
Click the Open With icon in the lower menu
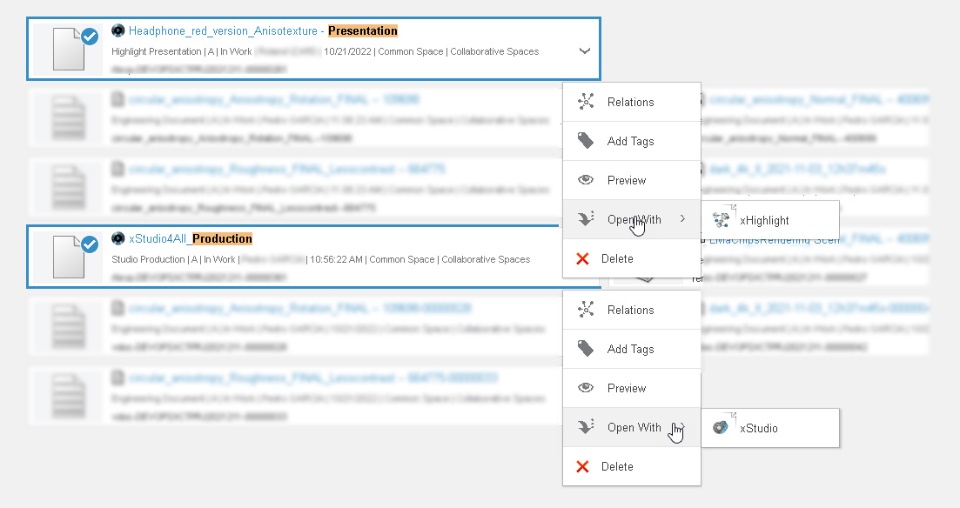[x=586, y=427]
